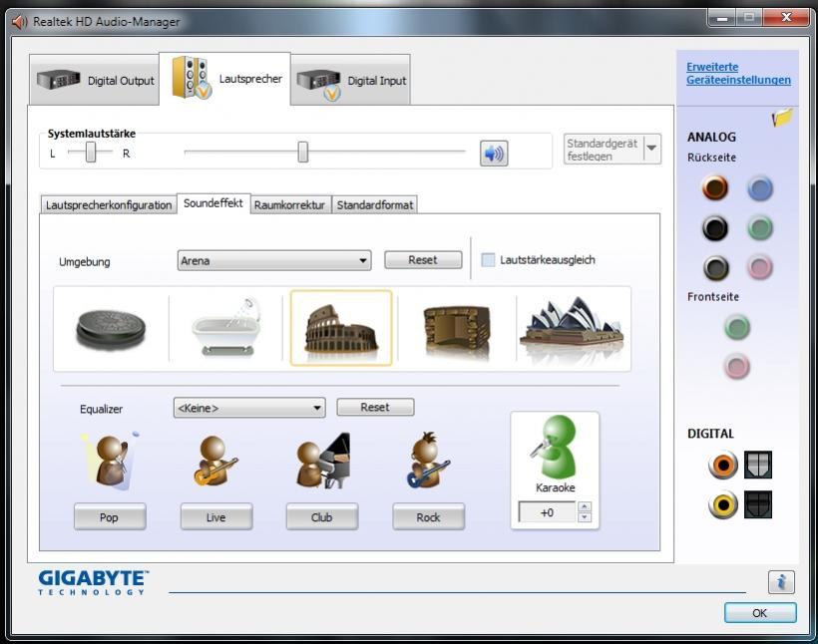Viewport: 818px width, 644px height.
Task: Click the Rock guitarist equalizer icon
Action: [x=428, y=461]
